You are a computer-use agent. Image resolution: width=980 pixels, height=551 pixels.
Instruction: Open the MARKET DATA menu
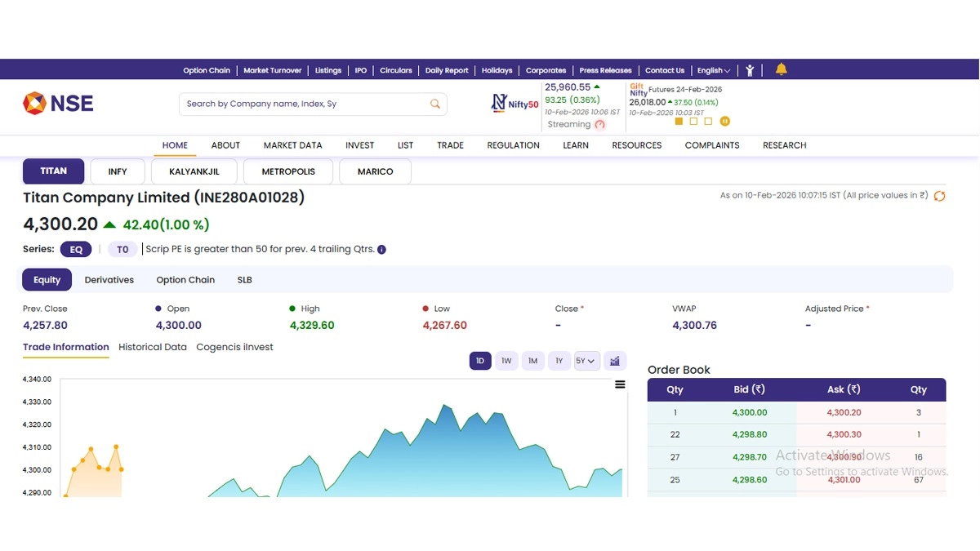click(292, 145)
